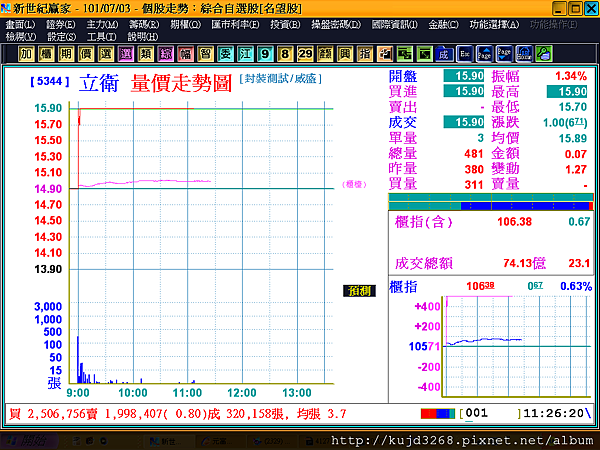
Task: Click the 額 toolbar icon
Action: pyautogui.click(x=325, y=54)
